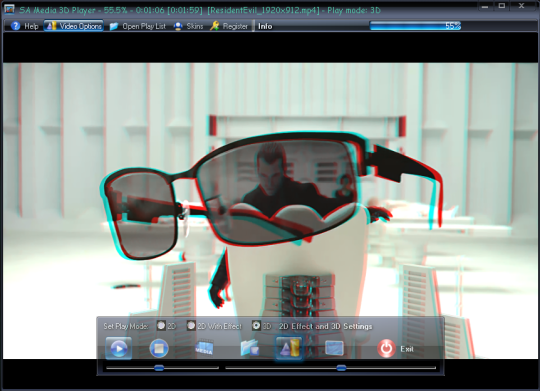The height and width of the screenshot is (391, 540).
Task: Click the Stop playback button
Action: point(159,348)
